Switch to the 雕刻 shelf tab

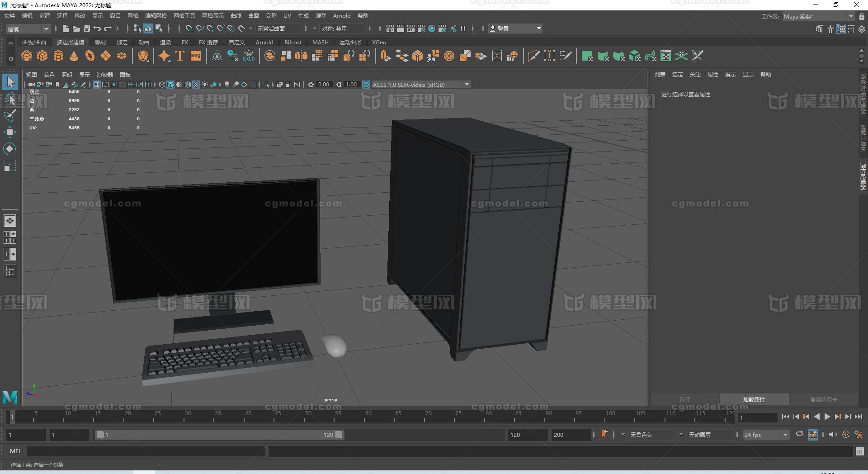[100, 43]
